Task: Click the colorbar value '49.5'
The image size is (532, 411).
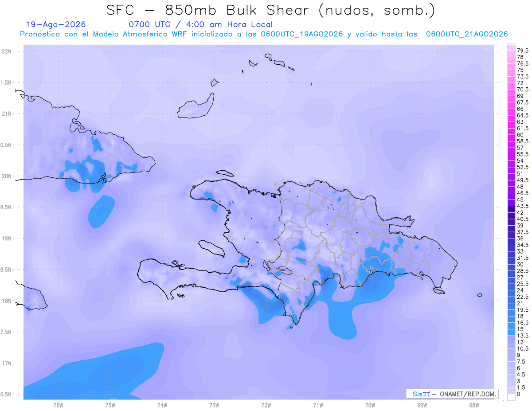Action: (x=523, y=180)
